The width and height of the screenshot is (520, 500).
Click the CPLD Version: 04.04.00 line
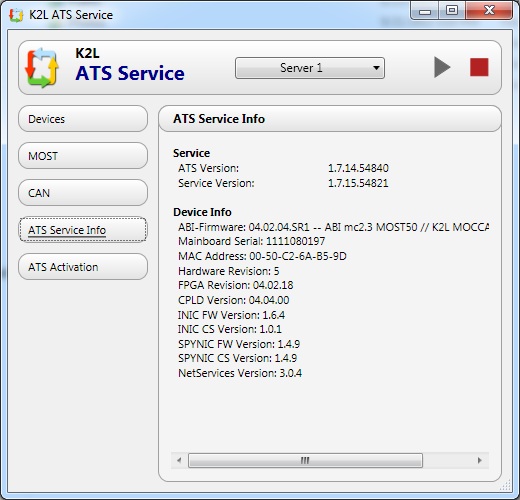(x=234, y=300)
